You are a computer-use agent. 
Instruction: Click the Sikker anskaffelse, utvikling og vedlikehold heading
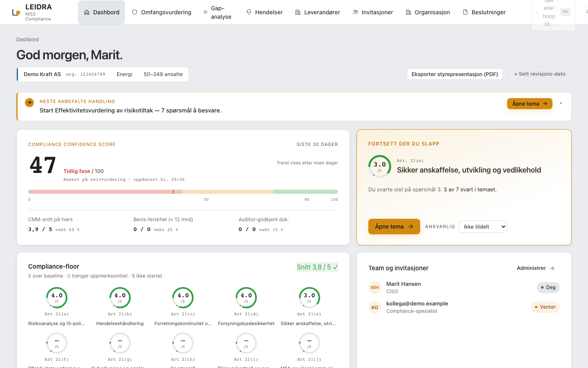(x=469, y=170)
